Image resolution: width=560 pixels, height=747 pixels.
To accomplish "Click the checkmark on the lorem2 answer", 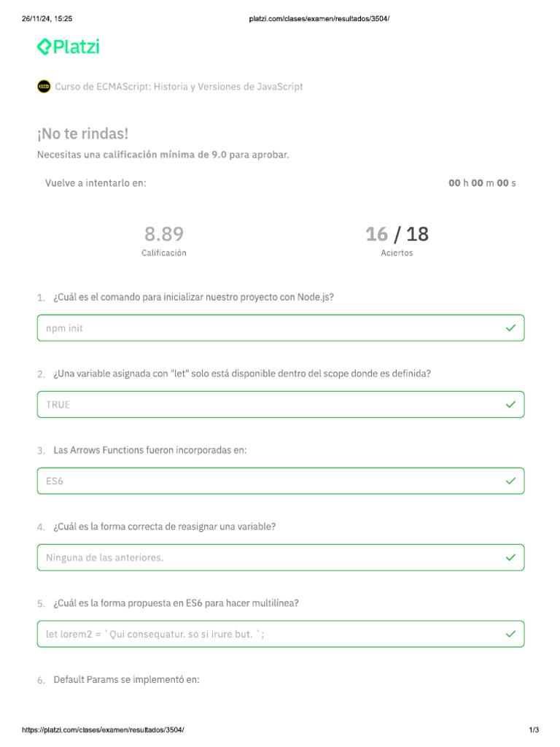I will click(510, 634).
